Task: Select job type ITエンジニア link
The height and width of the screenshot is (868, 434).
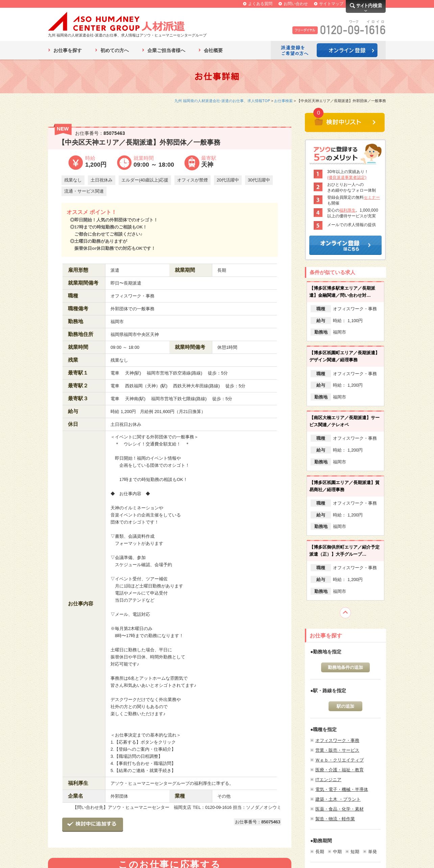Action: coord(328,779)
